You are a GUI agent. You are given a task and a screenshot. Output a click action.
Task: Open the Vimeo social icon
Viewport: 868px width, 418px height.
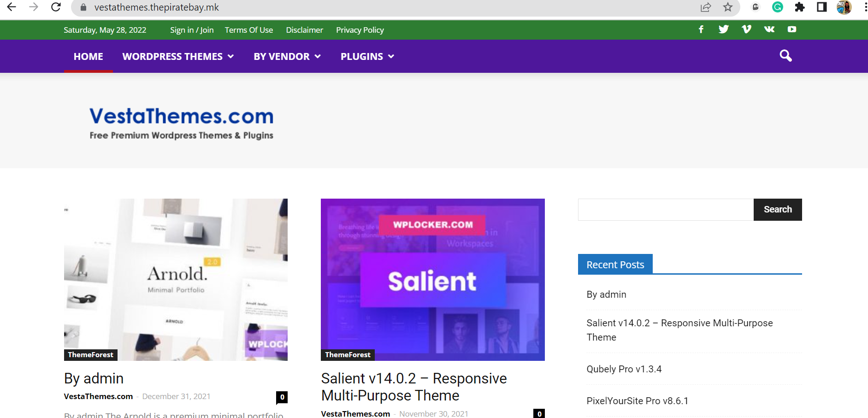pyautogui.click(x=746, y=29)
